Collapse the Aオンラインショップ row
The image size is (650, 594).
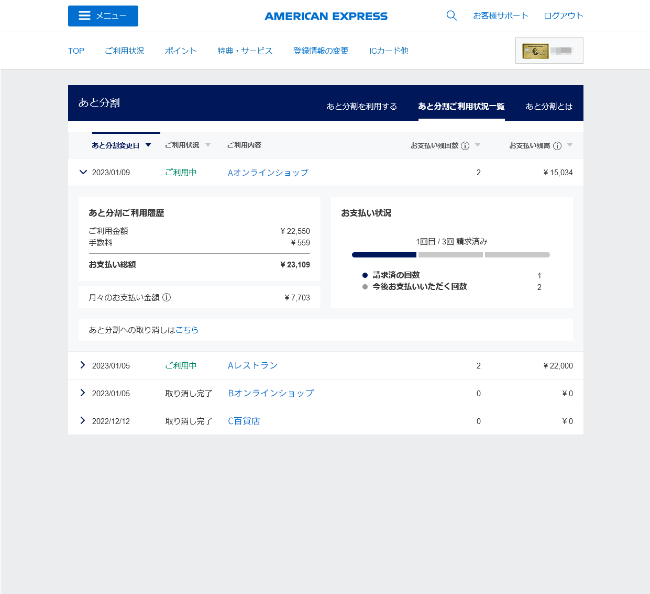[x=82, y=172]
